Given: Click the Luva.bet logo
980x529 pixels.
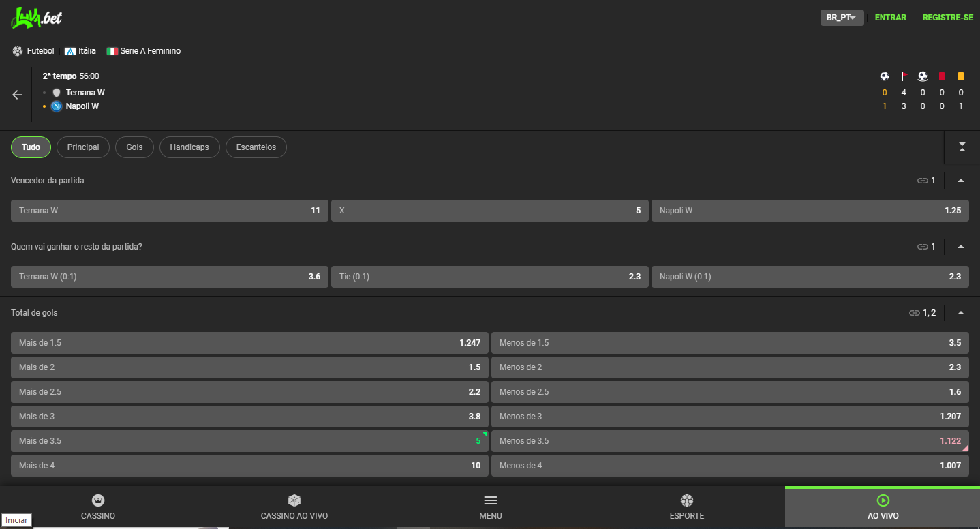Looking at the screenshot, I should pyautogui.click(x=36, y=18).
